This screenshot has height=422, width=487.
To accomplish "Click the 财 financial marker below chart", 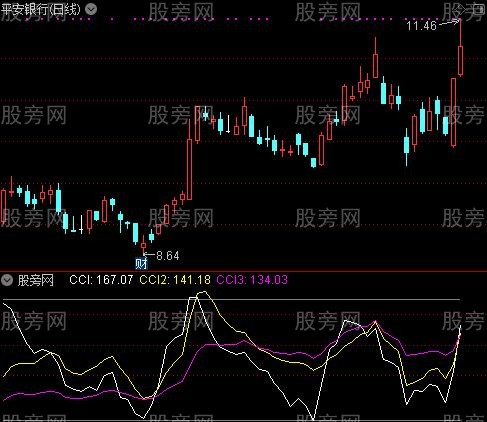I will 141,264.
